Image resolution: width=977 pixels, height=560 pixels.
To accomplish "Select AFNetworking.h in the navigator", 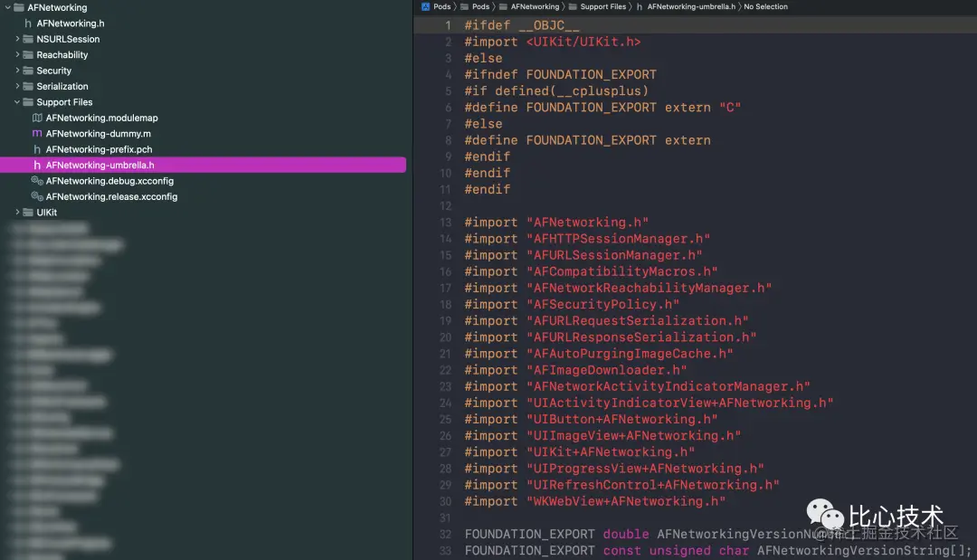I will (71, 23).
